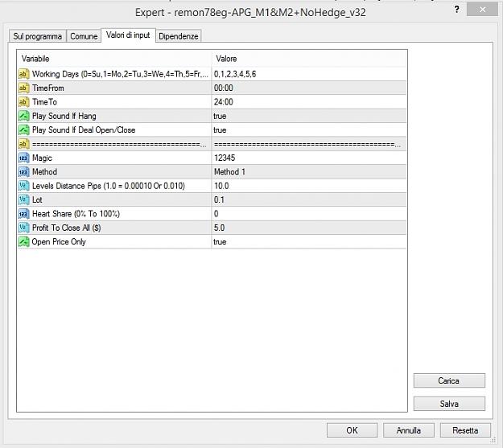
Task: Click the separator row's value of equals signs
Action: tap(307, 144)
